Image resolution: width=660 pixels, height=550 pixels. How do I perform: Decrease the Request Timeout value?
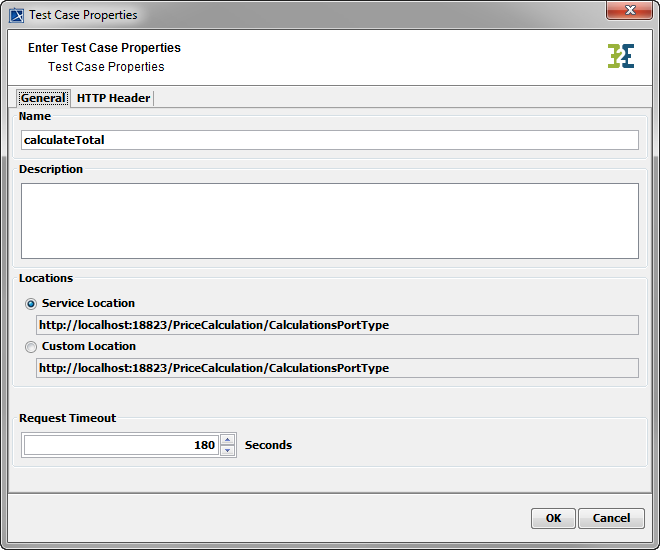(228, 451)
